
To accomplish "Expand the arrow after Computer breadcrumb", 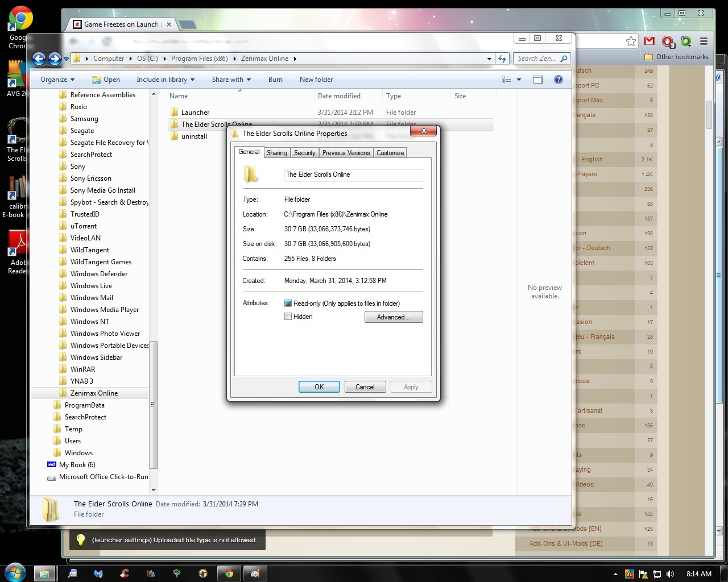I will (130, 59).
